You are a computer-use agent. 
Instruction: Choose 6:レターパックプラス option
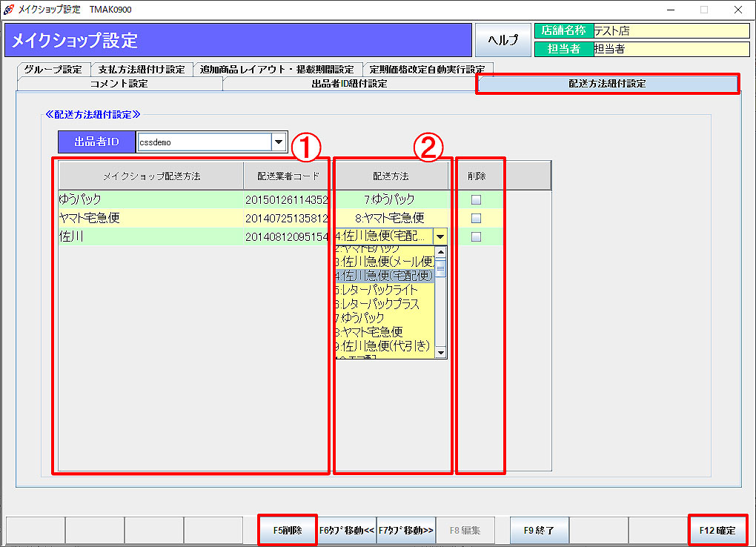tap(385, 303)
